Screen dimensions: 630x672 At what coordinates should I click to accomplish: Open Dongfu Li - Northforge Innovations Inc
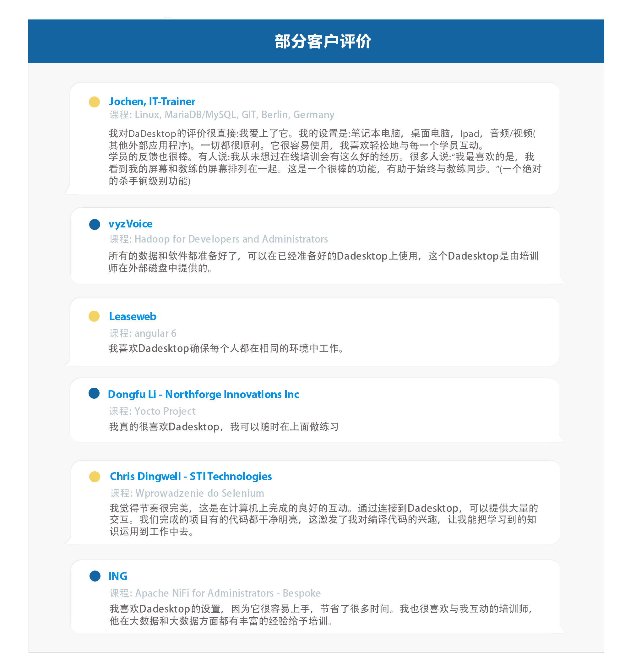(x=203, y=394)
